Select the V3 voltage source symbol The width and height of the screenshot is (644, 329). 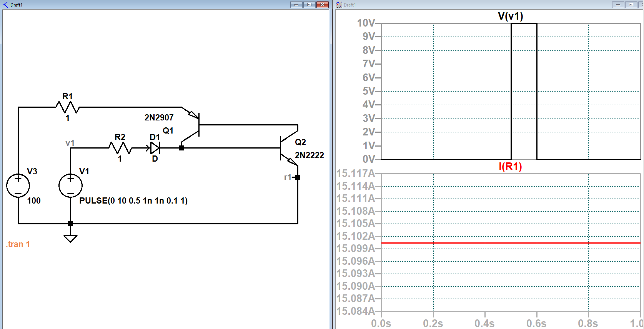18,185
